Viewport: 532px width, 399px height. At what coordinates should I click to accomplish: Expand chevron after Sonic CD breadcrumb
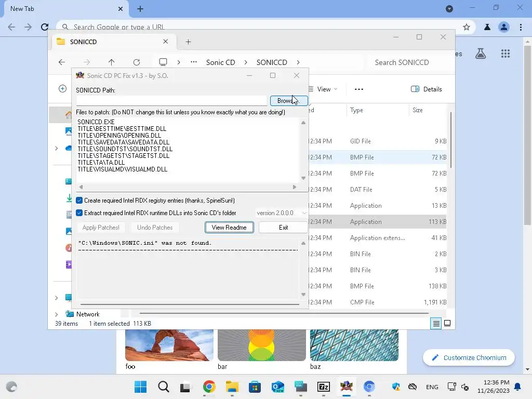coord(246,62)
